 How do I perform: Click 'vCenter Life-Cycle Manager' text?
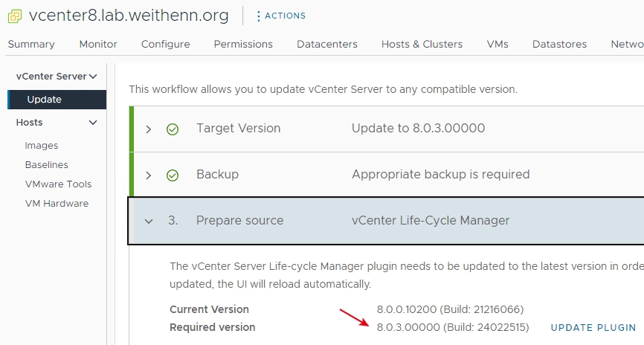[431, 221]
